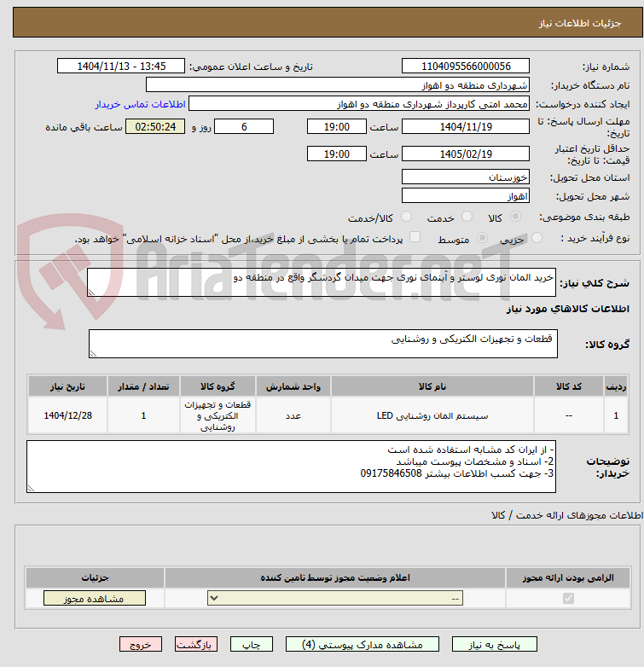Click the بازگشت back button
Viewport: 644px width, 667px height.
(x=196, y=644)
